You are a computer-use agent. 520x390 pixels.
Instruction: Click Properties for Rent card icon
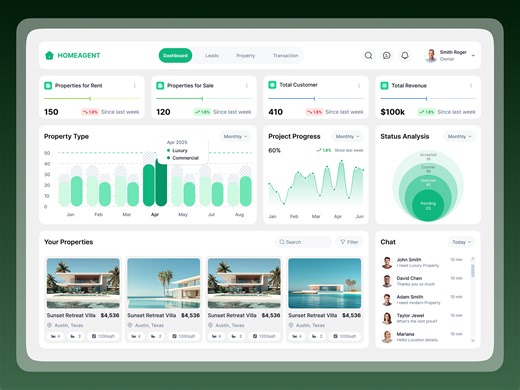48,85
